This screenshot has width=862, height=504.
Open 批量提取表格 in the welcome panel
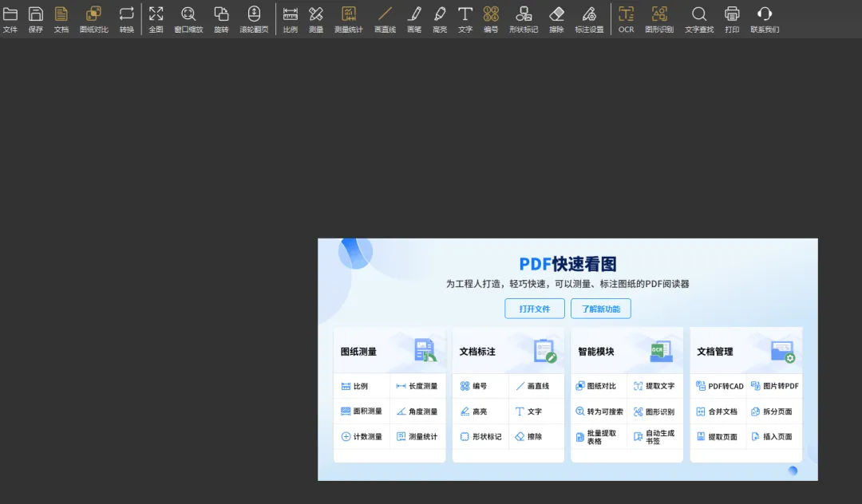point(596,437)
